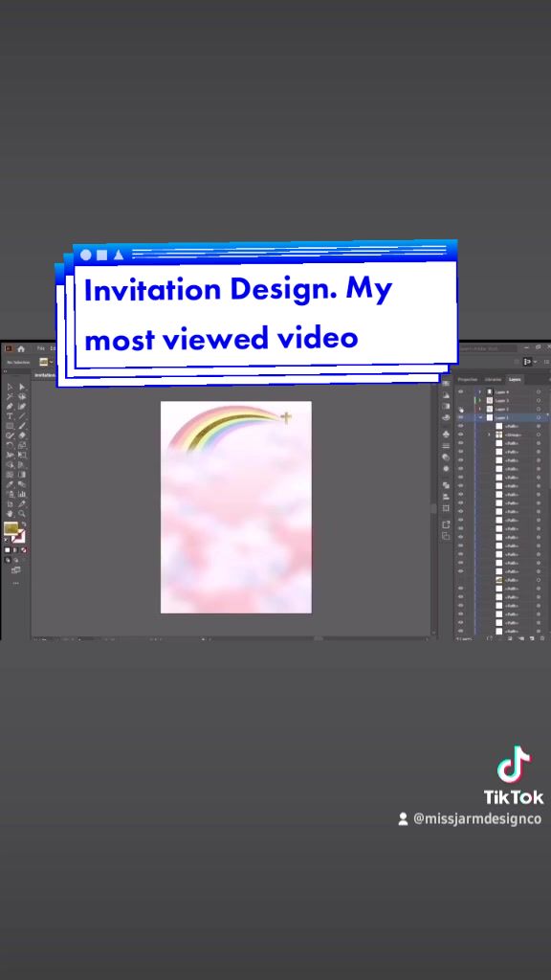Click Create New Layer icon in Layers panel
Image resolution: width=551 pixels, height=980 pixels.
(x=532, y=638)
